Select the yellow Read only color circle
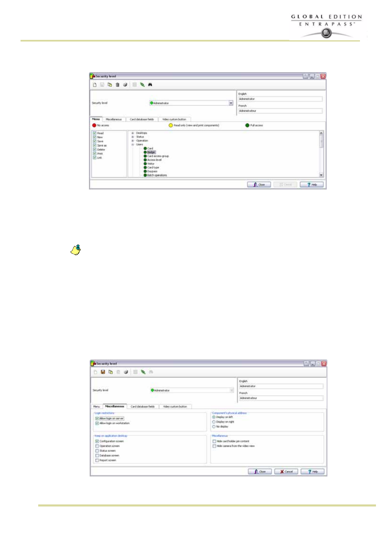Image resolution: width=392 pixels, height=555 pixels. point(171,125)
